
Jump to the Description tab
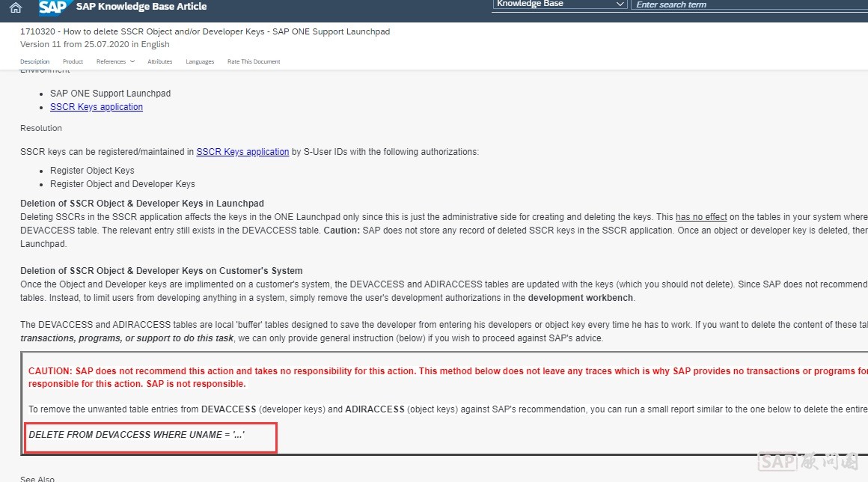(x=35, y=61)
